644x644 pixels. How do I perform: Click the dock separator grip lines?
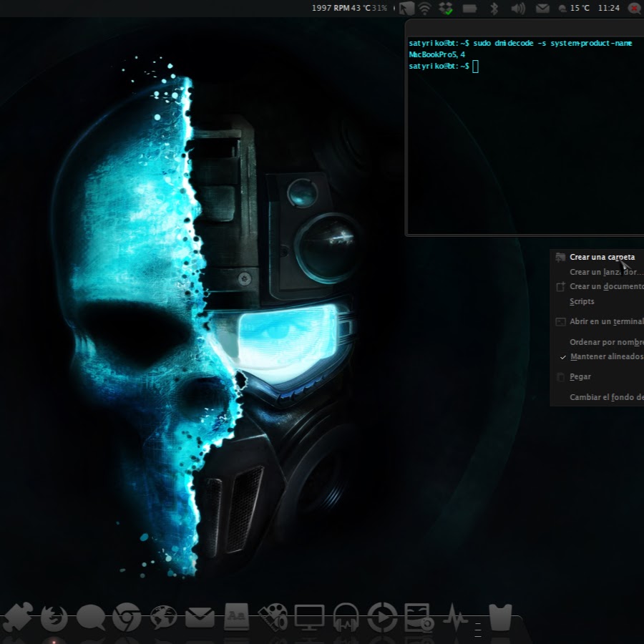[478, 630]
